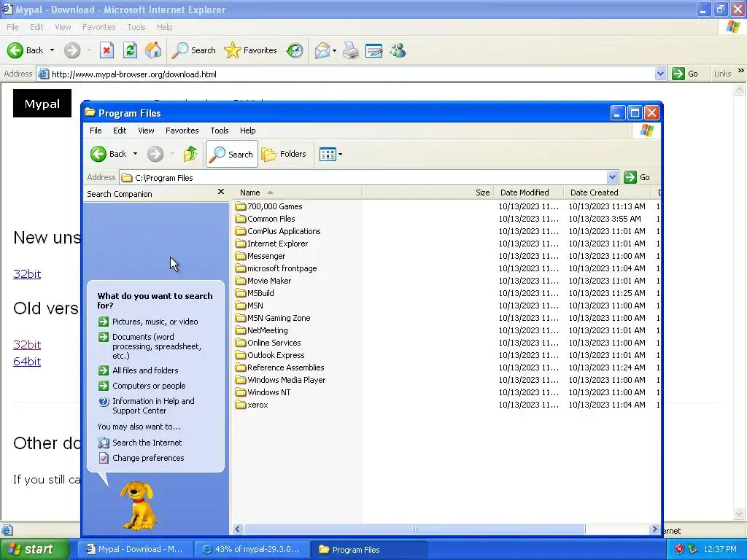Select the Common Files folder
Viewport: 747px width, 560px height.
click(266, 219)
